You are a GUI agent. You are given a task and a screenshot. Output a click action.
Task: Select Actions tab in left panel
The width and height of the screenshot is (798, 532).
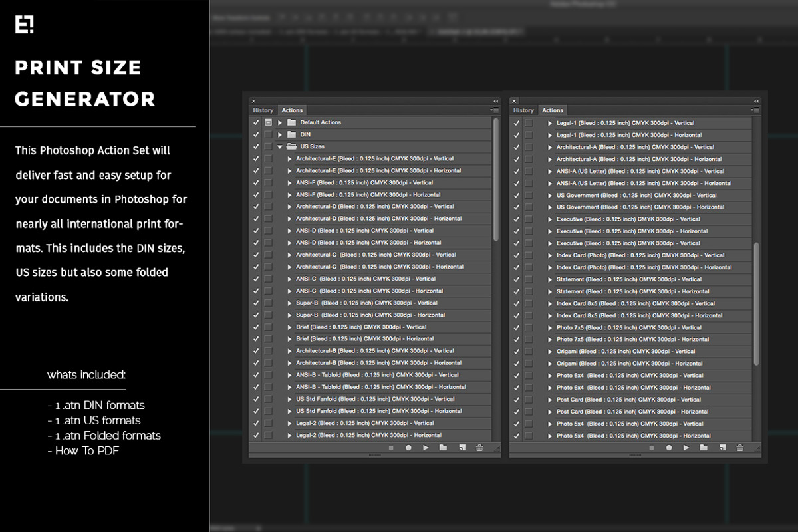pos(292,110)
